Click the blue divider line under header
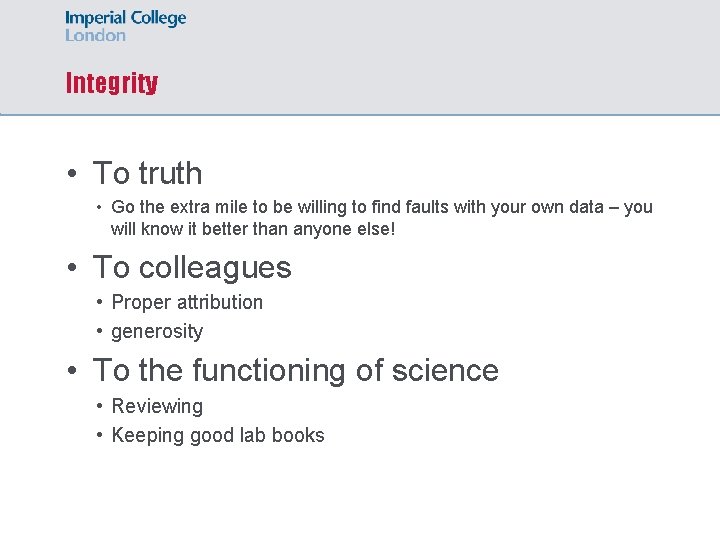This screenshot has height=540, width=720. pos(360,115)
